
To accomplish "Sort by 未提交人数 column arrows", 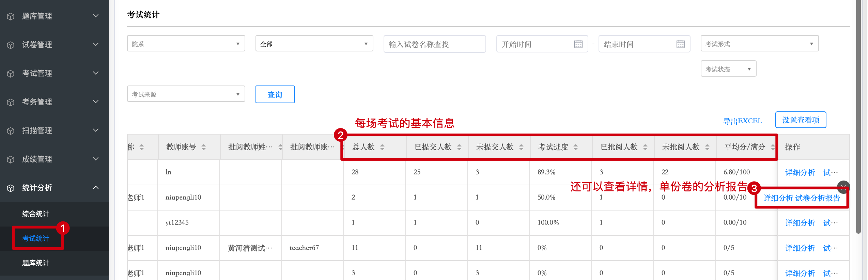I will (x=521, y=147).
